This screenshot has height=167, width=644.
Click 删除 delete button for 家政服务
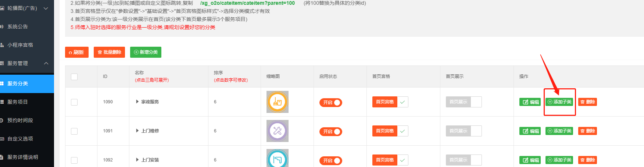pos(587,102)
